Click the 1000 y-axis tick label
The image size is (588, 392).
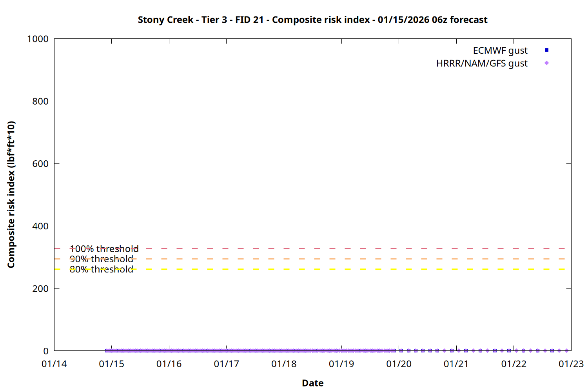38,39
